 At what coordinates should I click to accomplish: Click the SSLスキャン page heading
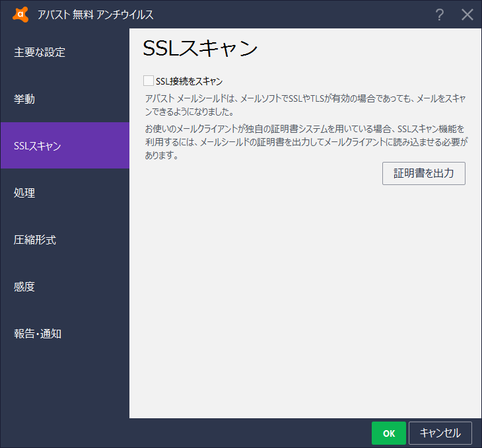pos(200,48)
